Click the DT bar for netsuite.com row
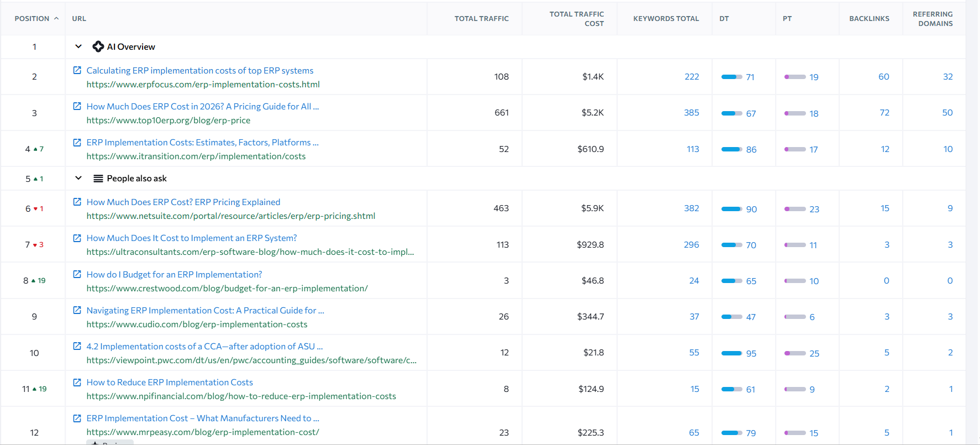Viewport: 980px width, 445px height. tap(732, 209)
